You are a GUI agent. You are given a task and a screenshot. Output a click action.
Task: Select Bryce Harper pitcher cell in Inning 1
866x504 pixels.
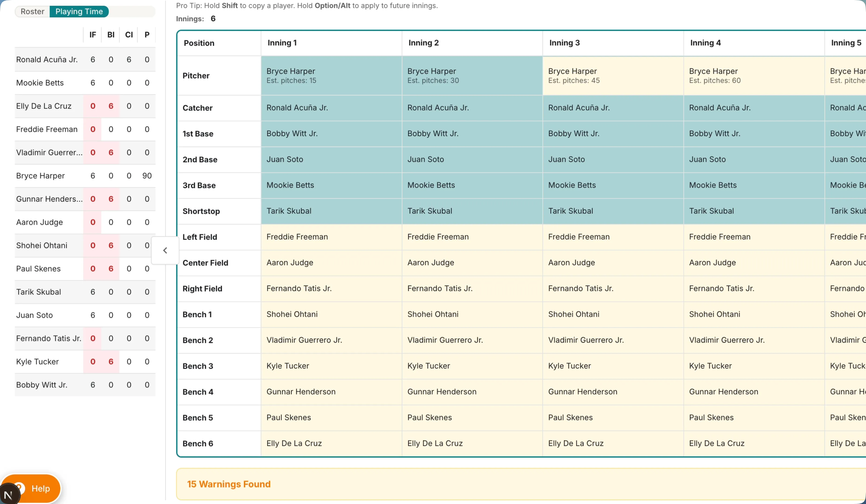coord(331,76)
